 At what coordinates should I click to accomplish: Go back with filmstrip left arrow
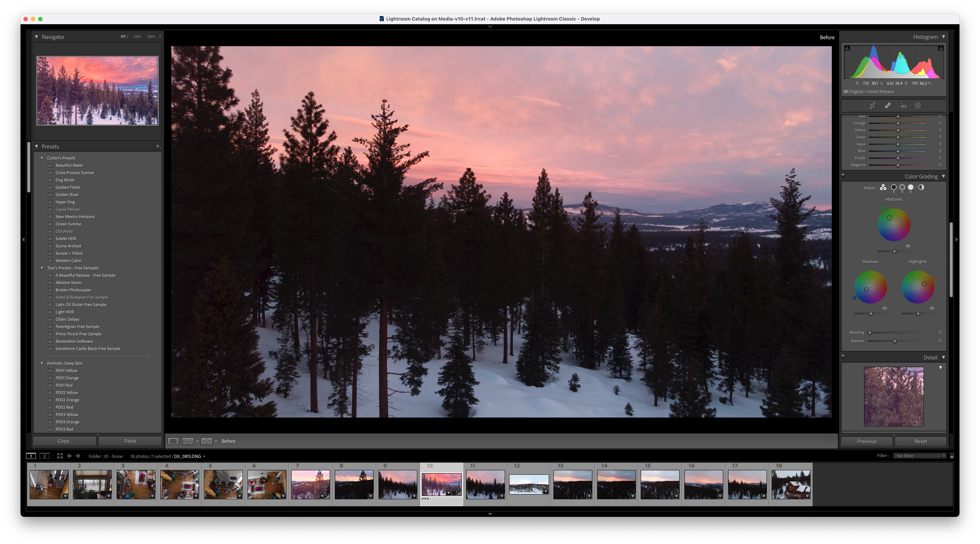click(69, 456)
